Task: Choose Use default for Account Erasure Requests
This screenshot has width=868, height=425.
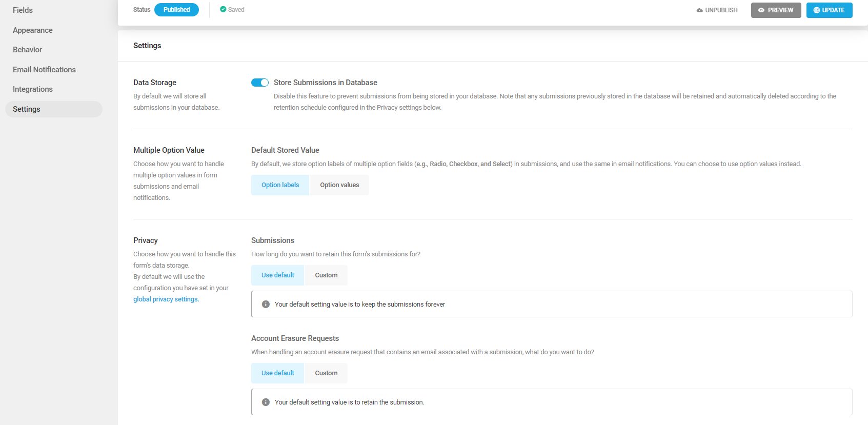Action: coord(277,373)
